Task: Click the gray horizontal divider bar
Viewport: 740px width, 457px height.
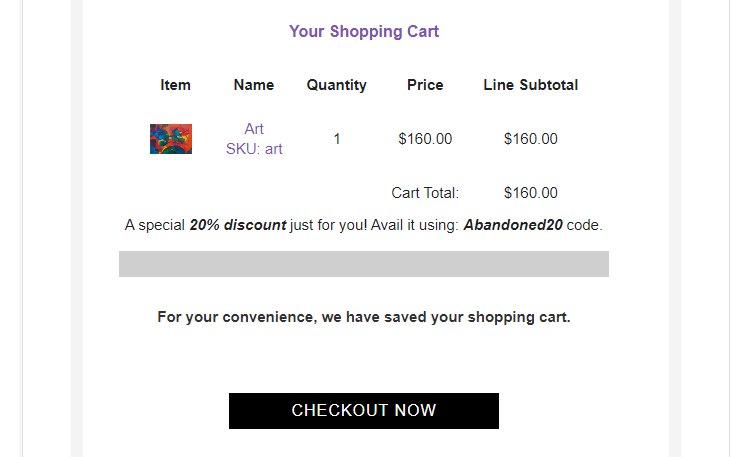Action: [x=364, y=264]
